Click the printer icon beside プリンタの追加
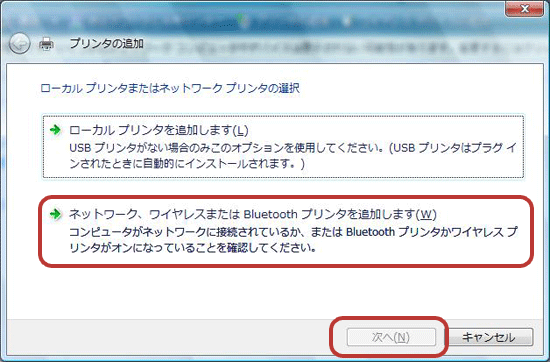This screenshot has width=550, height=362. pyautogui.click(x=46, y=44)
